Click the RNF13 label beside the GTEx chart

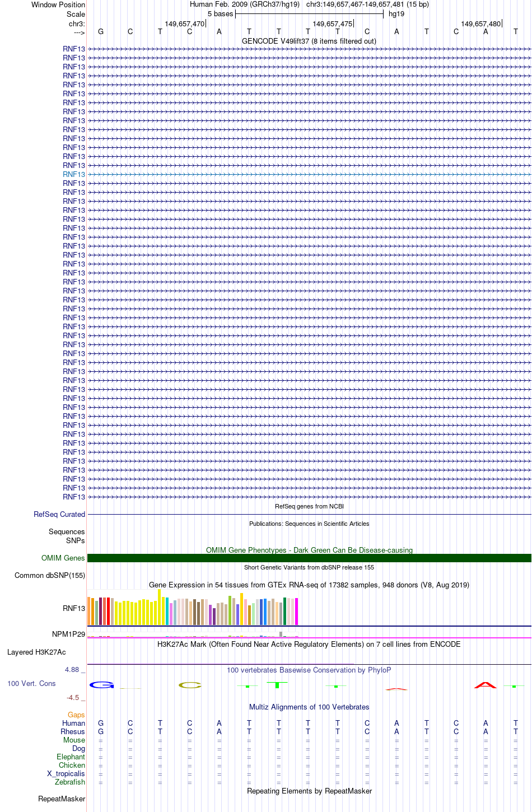point(74,609)
